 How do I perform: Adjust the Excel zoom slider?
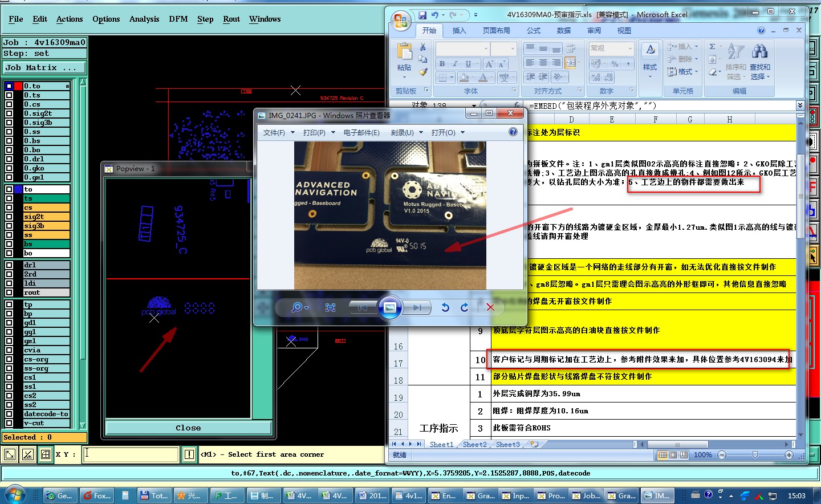pos(755,455)
